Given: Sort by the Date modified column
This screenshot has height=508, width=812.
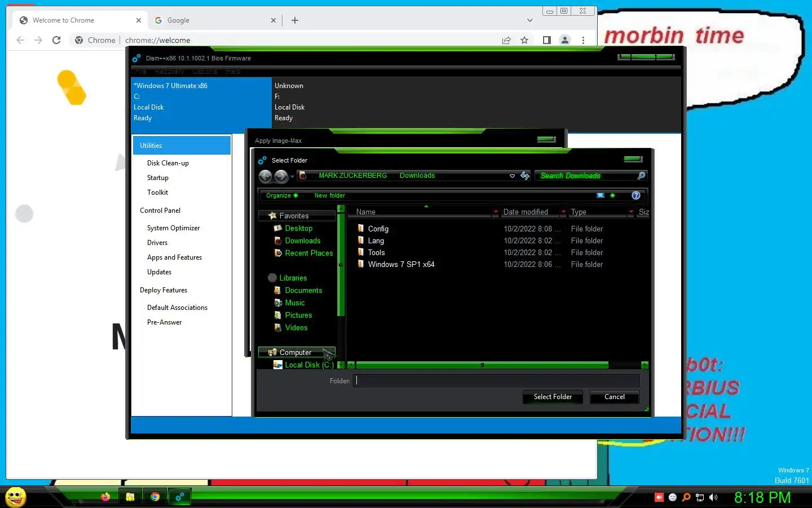Looking at the screenshot, I should [526, 212].
